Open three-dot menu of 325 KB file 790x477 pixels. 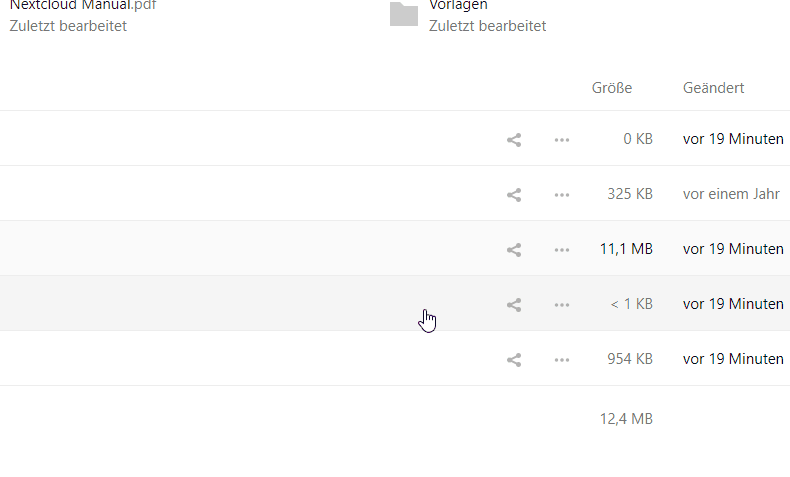coord(562,194)
